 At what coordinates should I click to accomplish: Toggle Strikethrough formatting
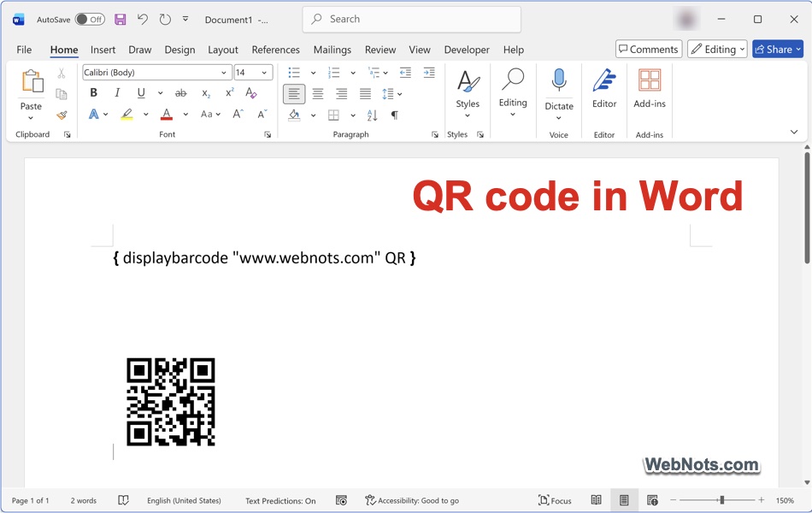tap(180, 93)
